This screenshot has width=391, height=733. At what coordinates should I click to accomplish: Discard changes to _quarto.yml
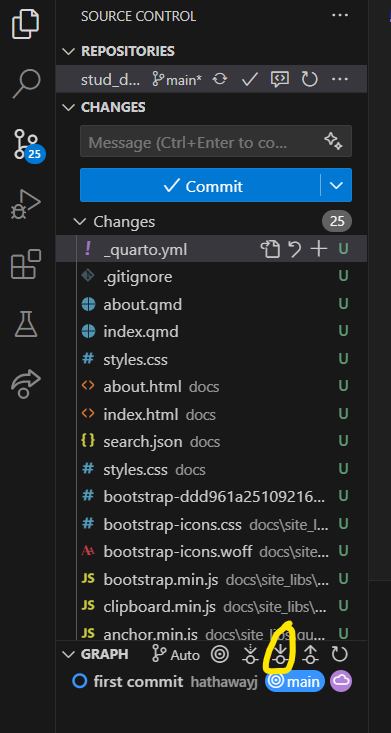point(295,249)
